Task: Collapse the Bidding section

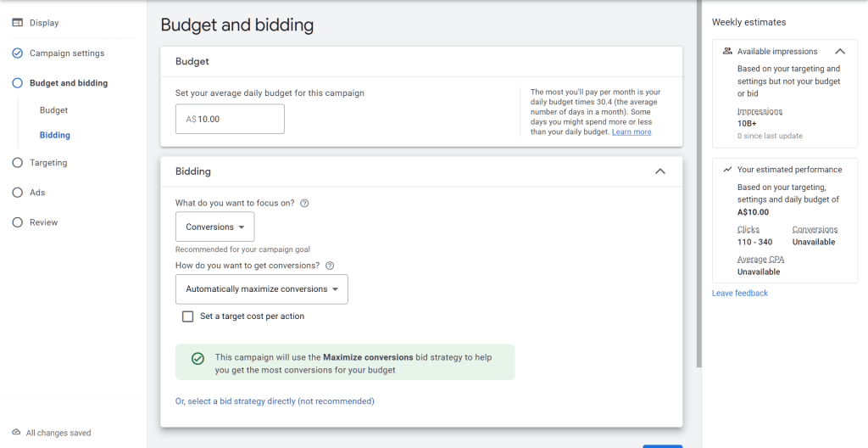Action: (x=660, y=171)
